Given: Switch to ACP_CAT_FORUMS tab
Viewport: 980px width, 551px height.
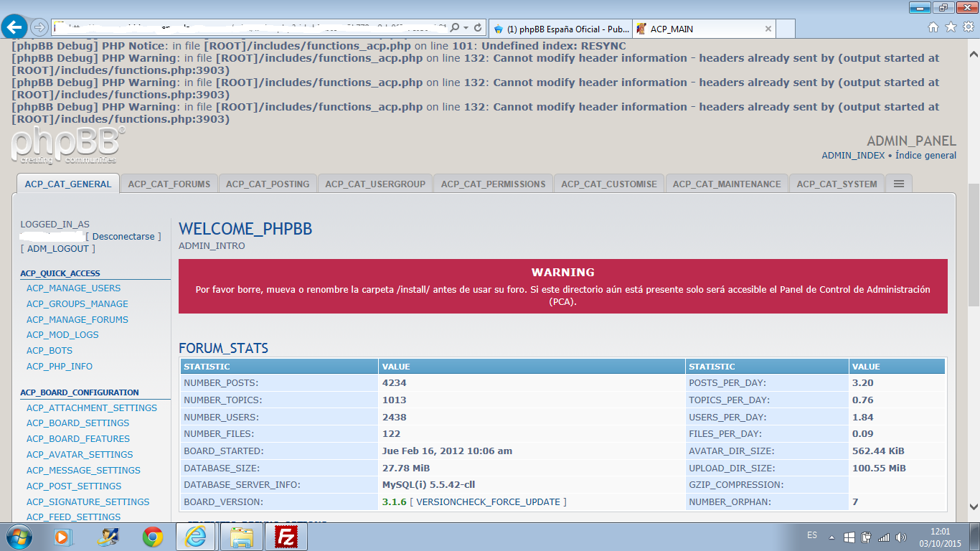Looking at the screenshot, I should [169, 184].
